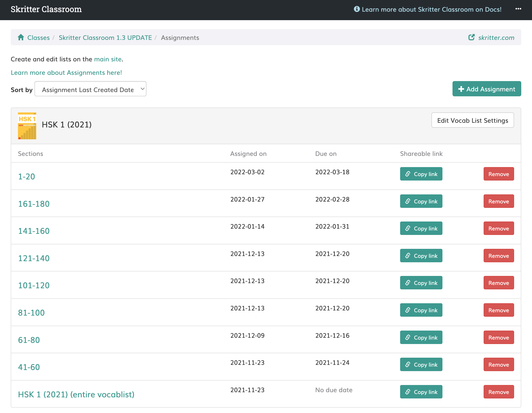Click the due date 2021-11-24

coord(332,363)
